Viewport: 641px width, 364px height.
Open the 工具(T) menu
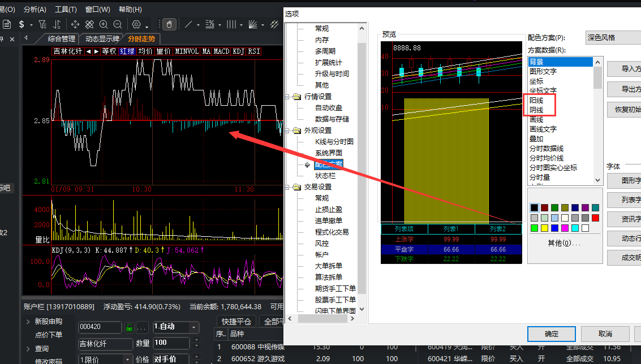click(x=66, y=10)
